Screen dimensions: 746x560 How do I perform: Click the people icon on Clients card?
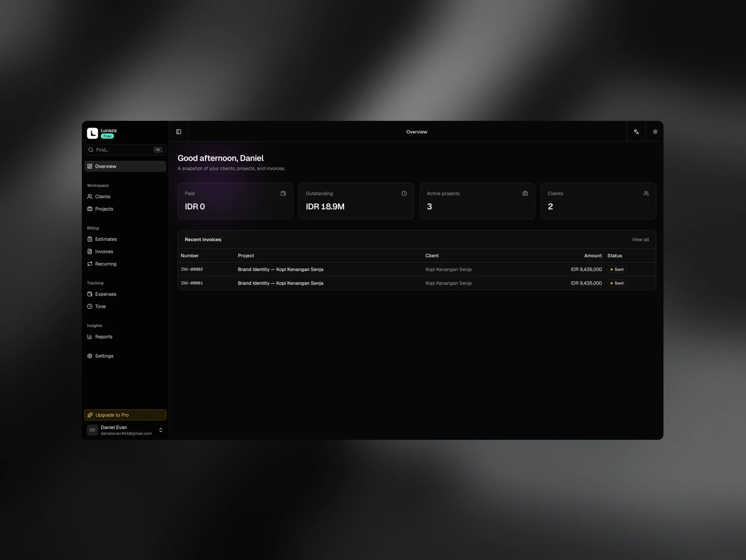click(646, 193)
